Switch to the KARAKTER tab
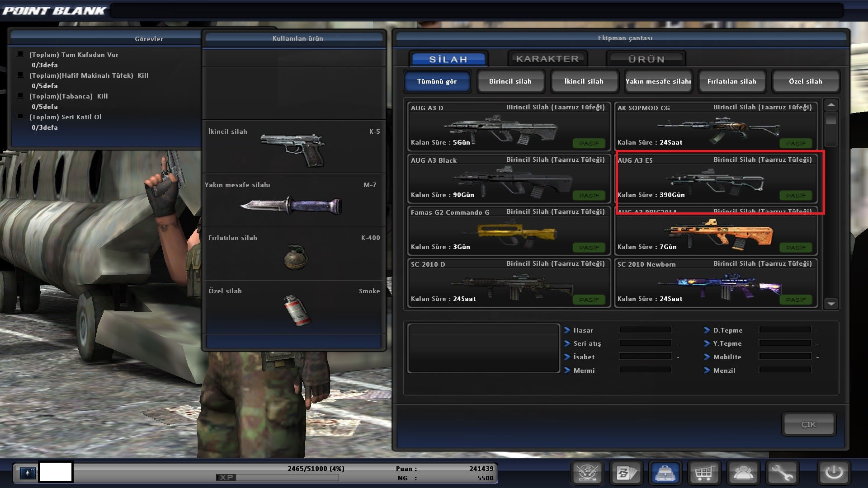 click(x=547, y=59)
